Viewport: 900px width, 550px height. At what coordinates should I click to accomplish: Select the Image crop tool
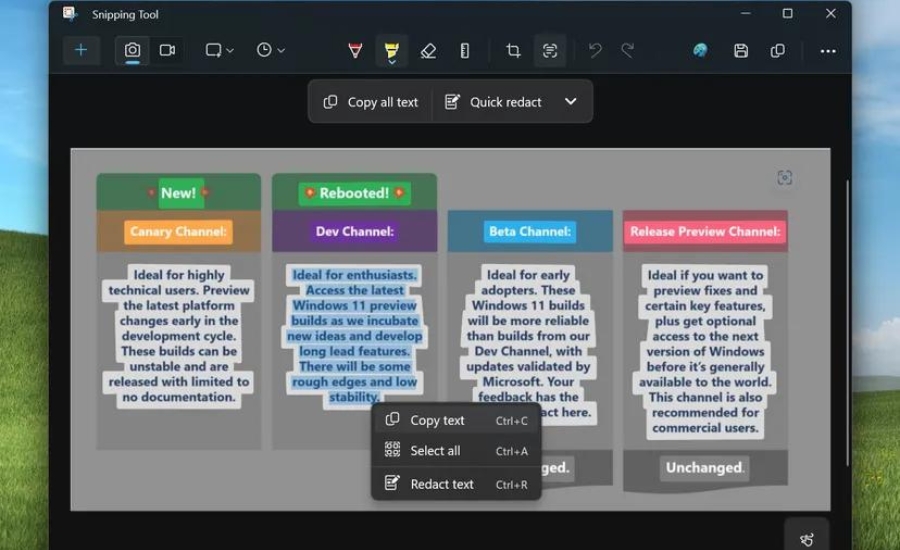click(513, 51)
